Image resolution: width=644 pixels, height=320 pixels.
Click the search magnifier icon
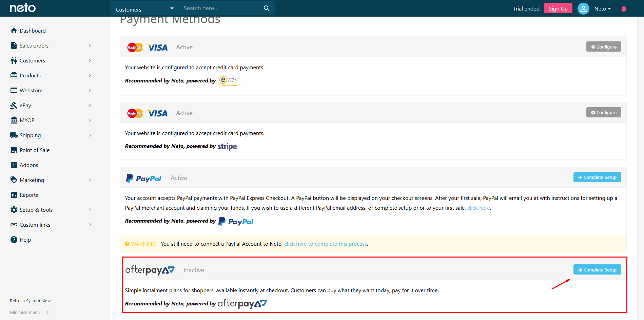click(x=267, y=8)
